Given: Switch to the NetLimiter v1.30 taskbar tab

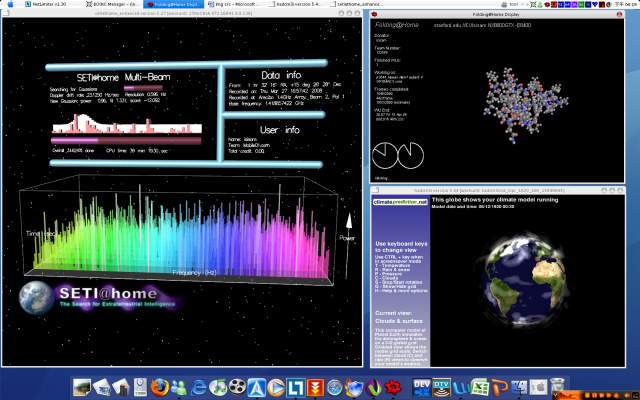Looking at the screenshot, I should (49, 4).
